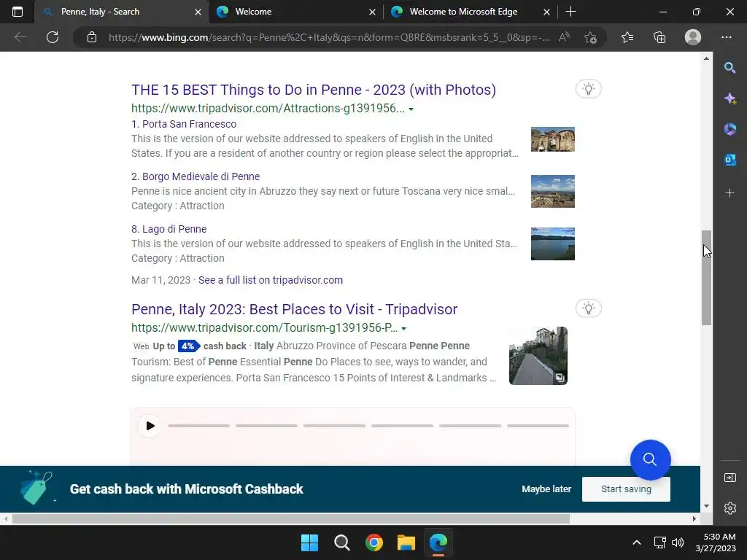Click the Penne walkway photo thumbnail
The width and height of the screenshot is (747, 560).
[x=538, y=356]
